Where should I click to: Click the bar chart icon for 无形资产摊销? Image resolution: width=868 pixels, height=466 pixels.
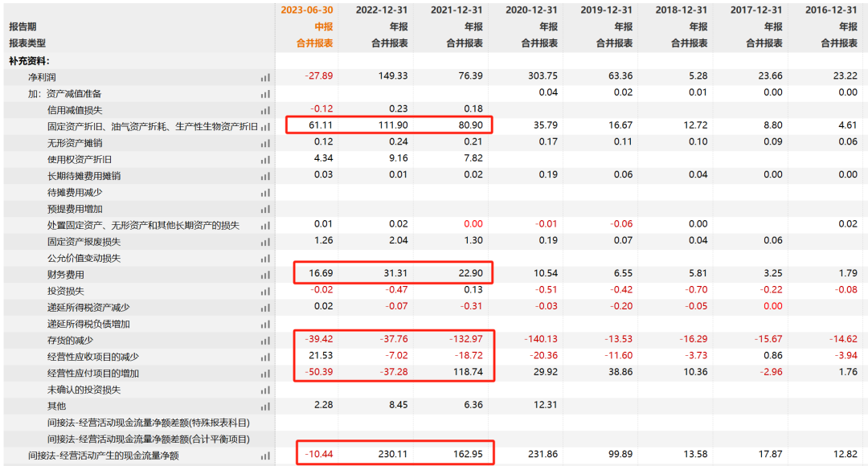(x=266, y=144)
